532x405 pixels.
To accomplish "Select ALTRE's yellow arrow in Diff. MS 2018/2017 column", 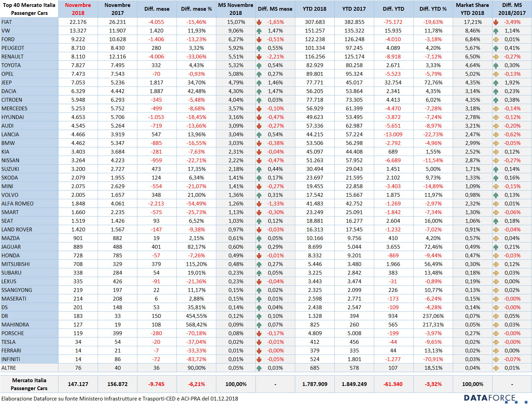I will [x=496, y=368].
